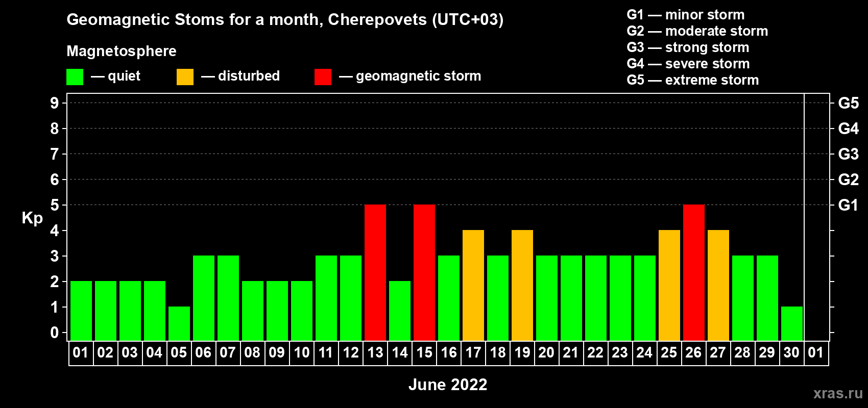
Task: Click the chart title mentioning Cherepovets
Action: pos(285,20)
